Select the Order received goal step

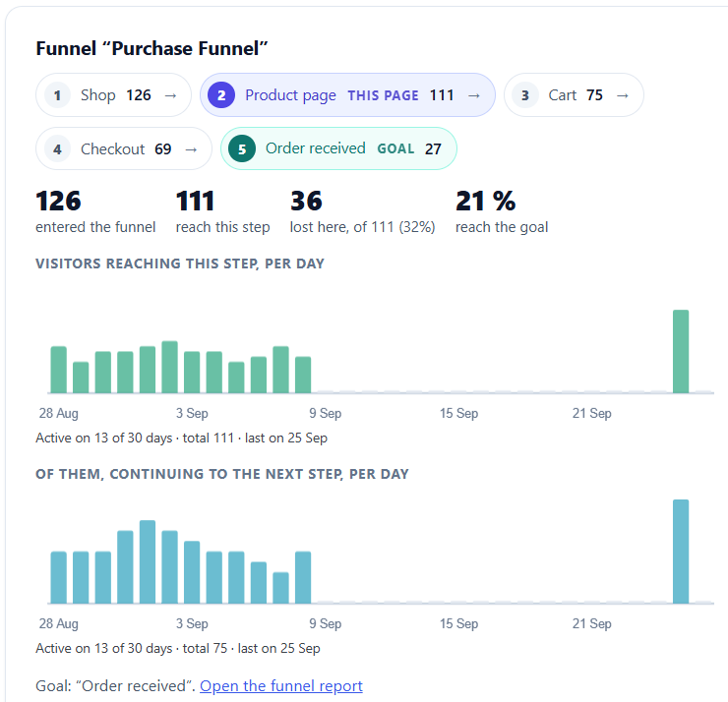pyautogui.click(x=338, y=148)
